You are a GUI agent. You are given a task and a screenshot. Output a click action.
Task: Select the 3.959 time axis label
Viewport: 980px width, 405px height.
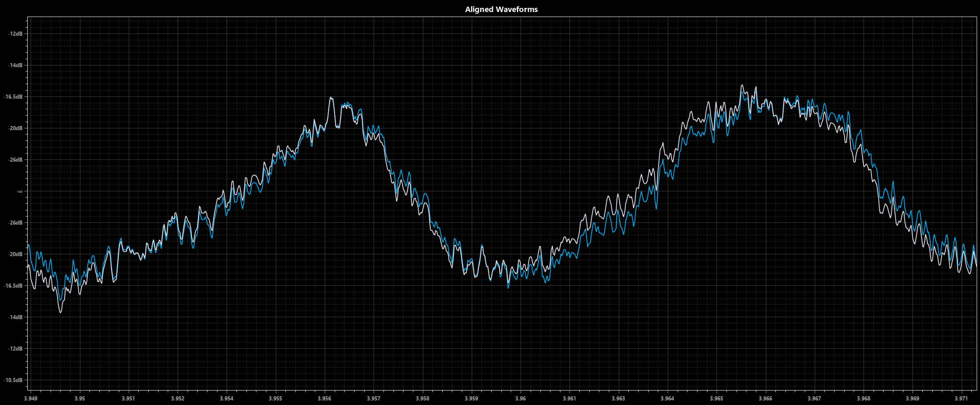coord(471,399)
